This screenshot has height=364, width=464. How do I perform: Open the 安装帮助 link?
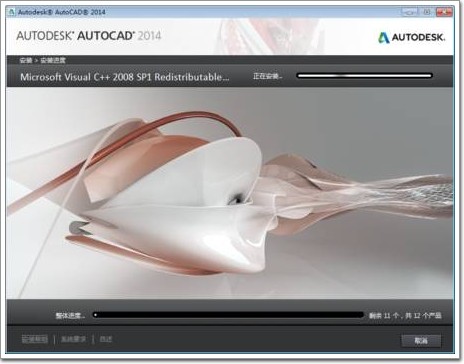click(35, 339)
